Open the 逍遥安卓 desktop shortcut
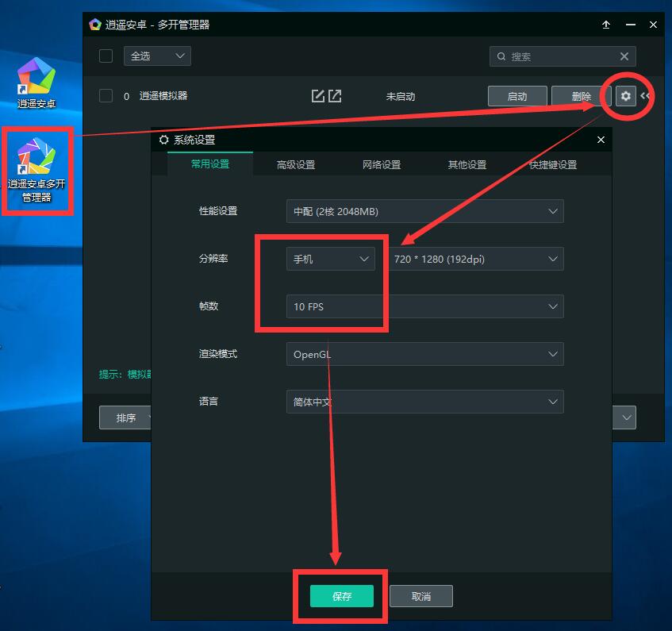The height and width of the screenshot is (631, 672). (x=36, y=83)
